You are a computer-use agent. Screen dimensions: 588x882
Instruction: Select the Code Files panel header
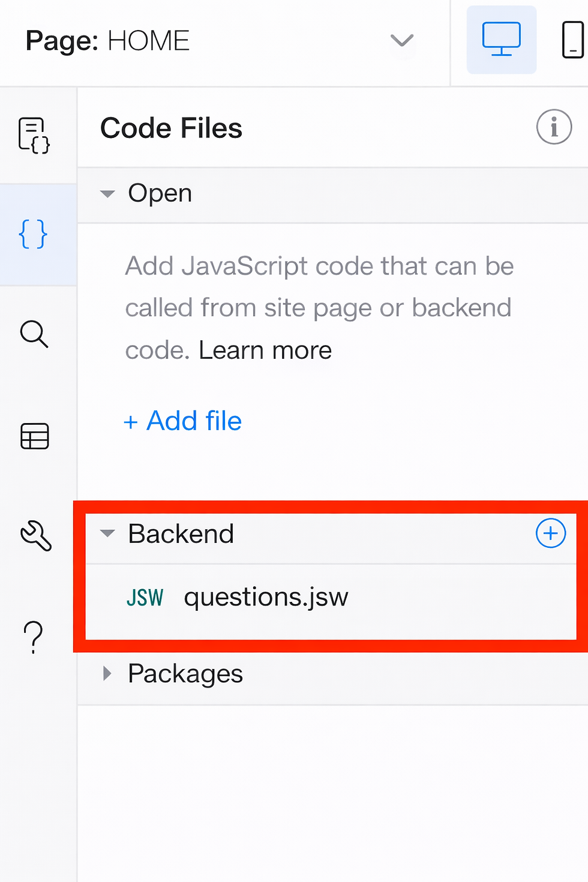point(171,128)
